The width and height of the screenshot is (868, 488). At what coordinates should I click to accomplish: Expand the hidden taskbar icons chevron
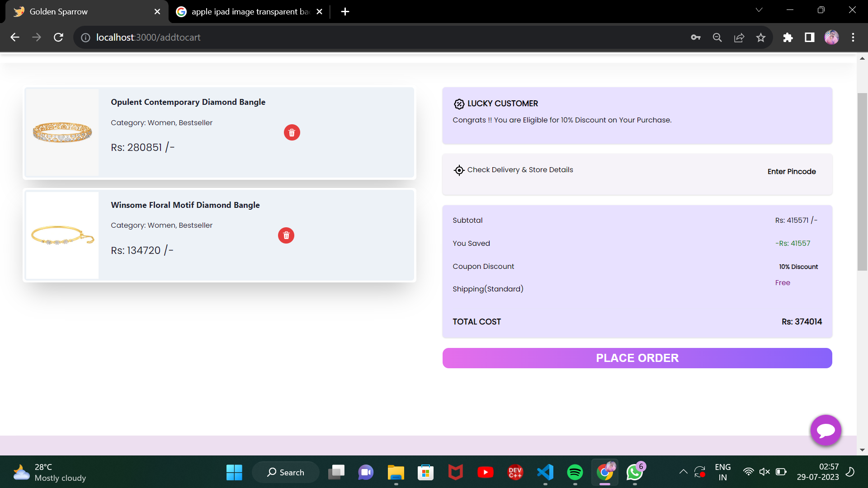[x=683, y=472]
